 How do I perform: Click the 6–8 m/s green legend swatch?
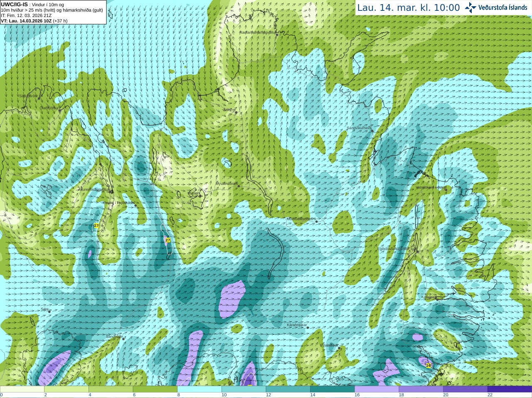(x=155, y=389)
